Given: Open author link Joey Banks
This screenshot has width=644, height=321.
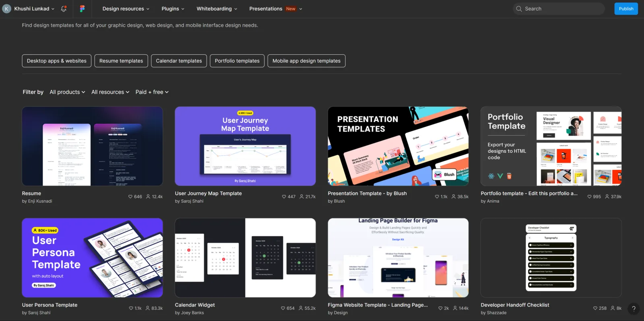Looking at the screenshot, I should (192, 313).
